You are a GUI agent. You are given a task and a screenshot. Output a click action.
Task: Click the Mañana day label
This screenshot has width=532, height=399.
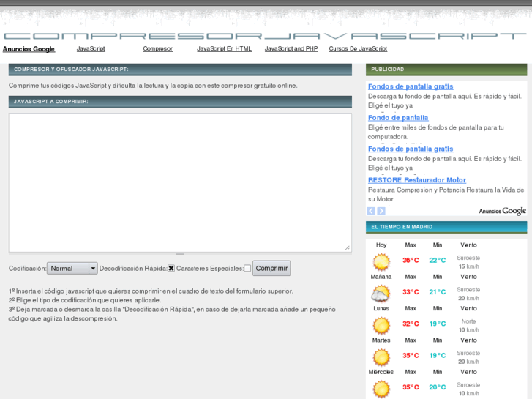tap(381, 277)
